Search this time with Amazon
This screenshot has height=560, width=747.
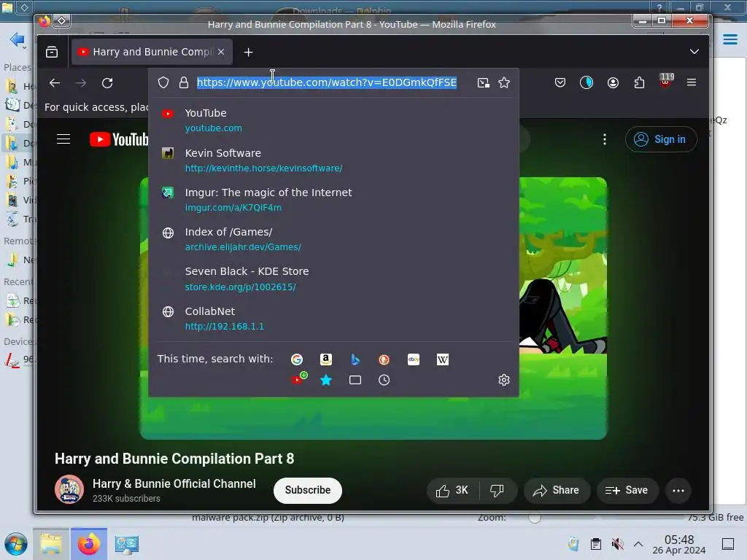tap(326, 359)
